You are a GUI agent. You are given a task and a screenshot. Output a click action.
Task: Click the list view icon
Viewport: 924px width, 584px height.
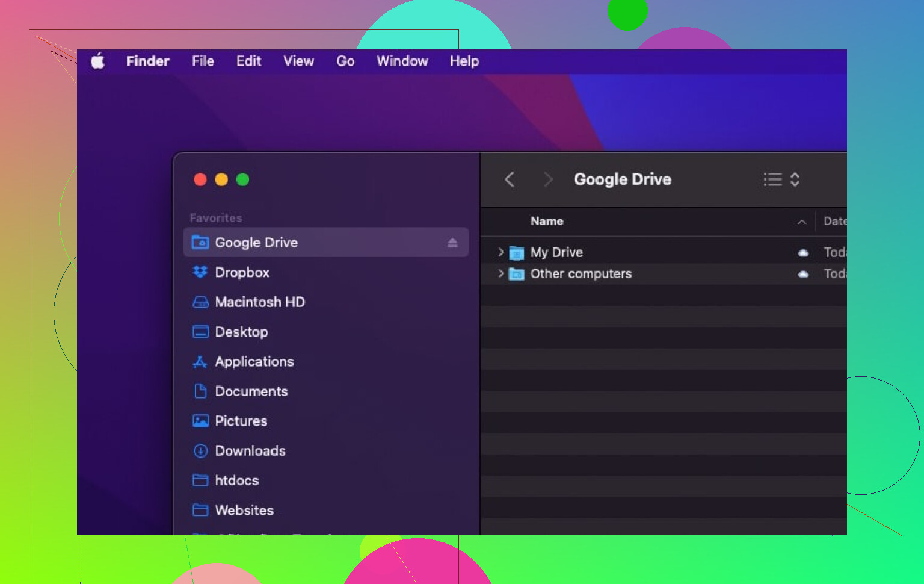coord(773,179)
